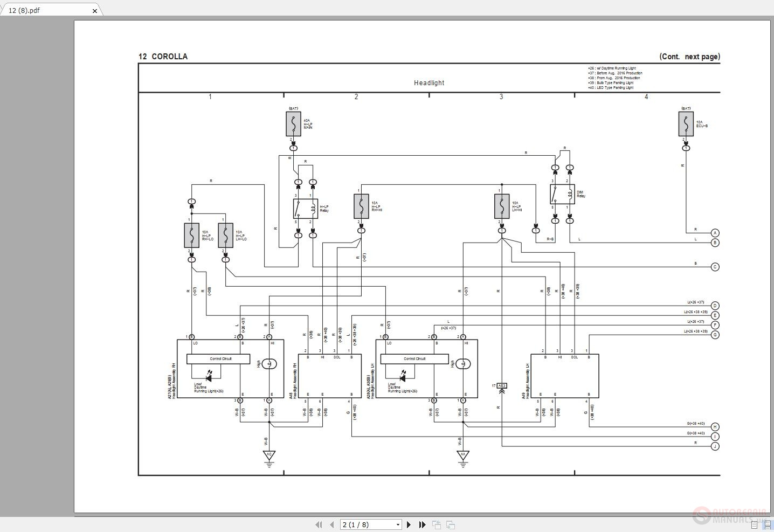Click the H-LP Relay label
The image size is (774, 532).
pyautogui.click(x=324, y=209)
